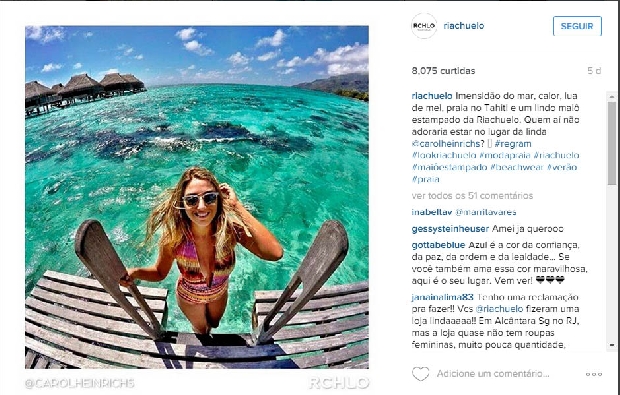Open the three-dot more options menu
Viewport: 620px width, 395px height.
pos(594,374)
